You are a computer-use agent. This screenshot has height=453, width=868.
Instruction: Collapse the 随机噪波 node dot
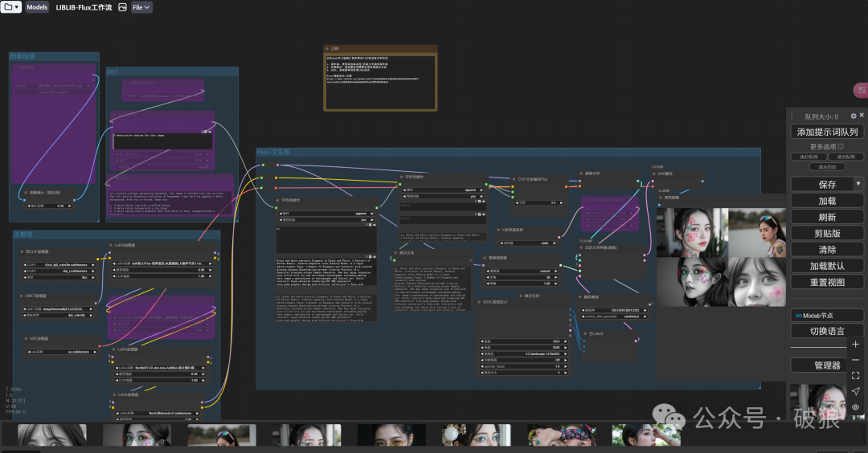[x=580, y=297]
